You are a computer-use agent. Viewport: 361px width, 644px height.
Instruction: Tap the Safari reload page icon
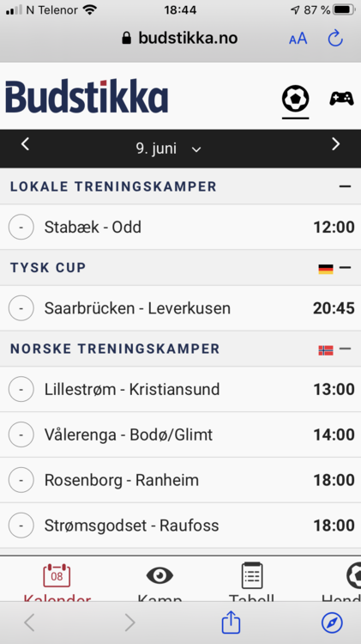point(335,39)
